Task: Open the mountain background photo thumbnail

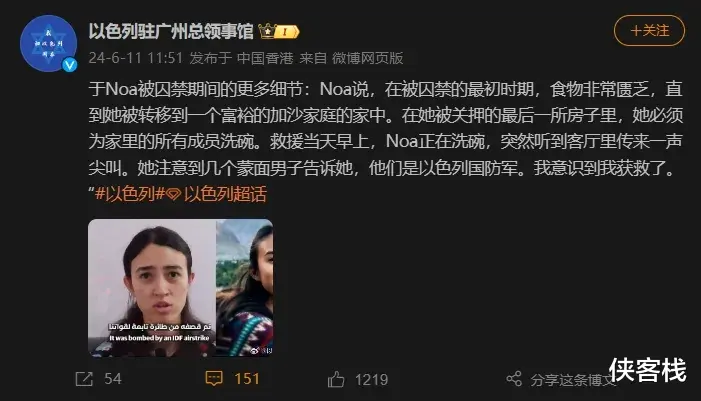Action: coord(245,287)
